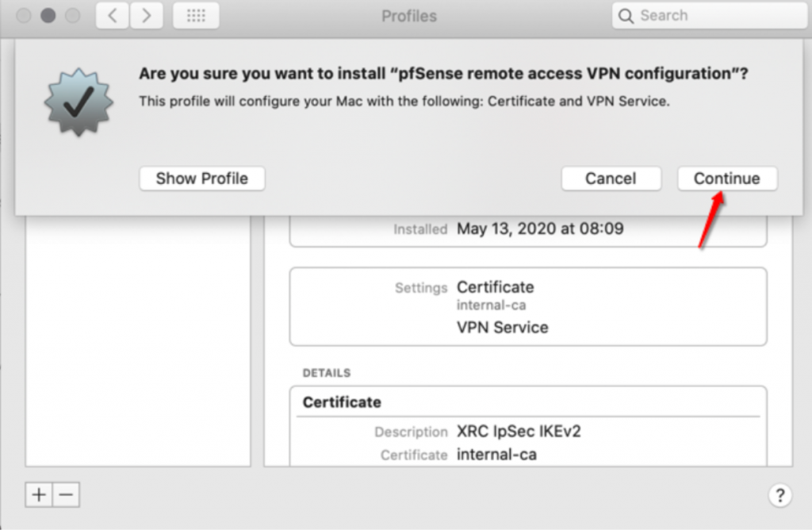Cancel the profile installation
The height and width of the screenshot is (530, 812).
(611, 179)
